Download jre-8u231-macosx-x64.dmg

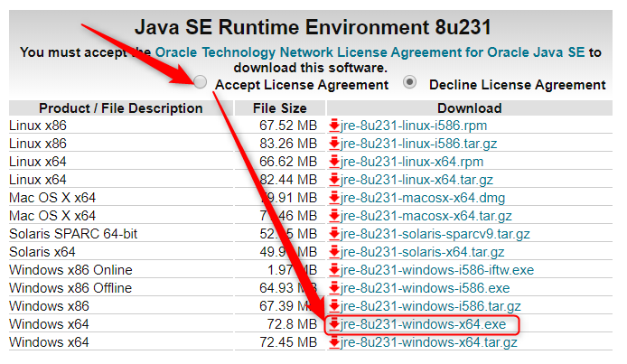tap(423, 198)
